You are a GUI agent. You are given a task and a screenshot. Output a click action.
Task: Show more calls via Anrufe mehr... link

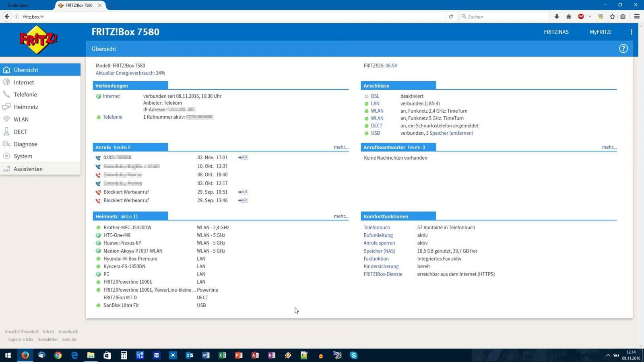pyautogui.click(x=341, y=147)
